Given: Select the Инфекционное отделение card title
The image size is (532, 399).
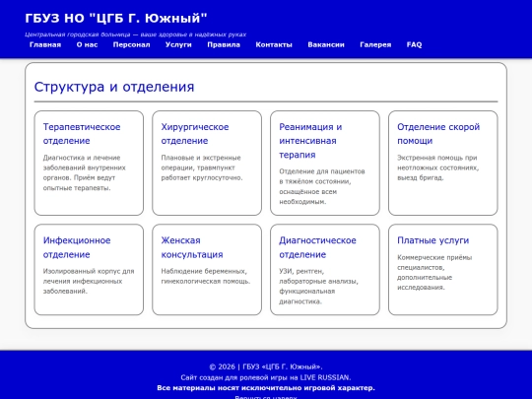Looking at the screenshot, I should pyautogui.click(x=77, y=247).
